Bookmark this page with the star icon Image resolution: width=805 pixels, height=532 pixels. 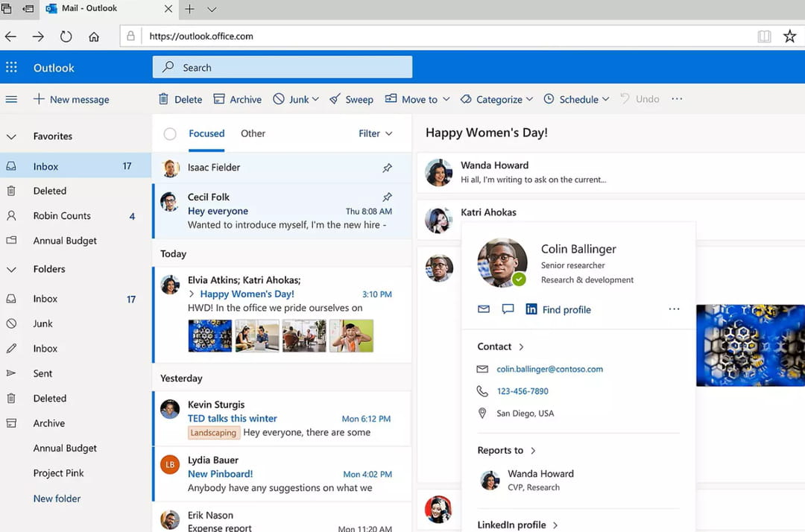[789, 37]
